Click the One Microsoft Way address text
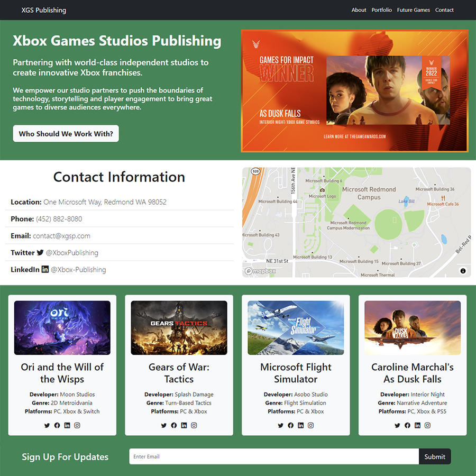 click(x=105, y=202)
